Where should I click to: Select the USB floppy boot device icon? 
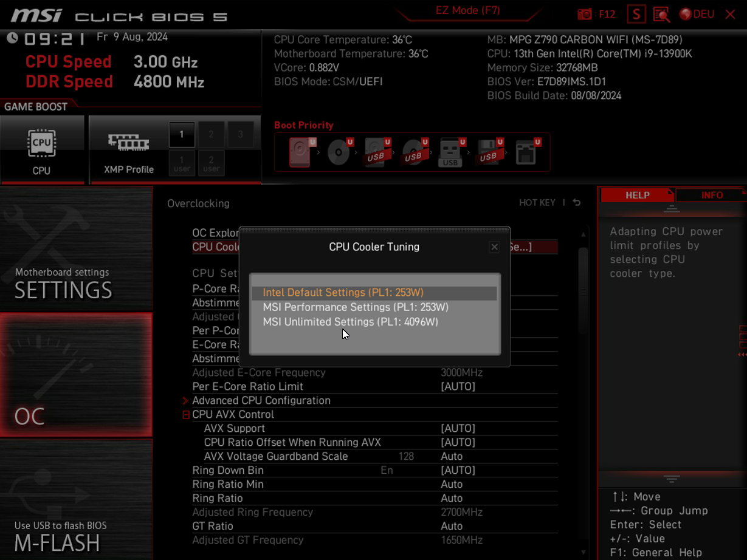point(489,152)
